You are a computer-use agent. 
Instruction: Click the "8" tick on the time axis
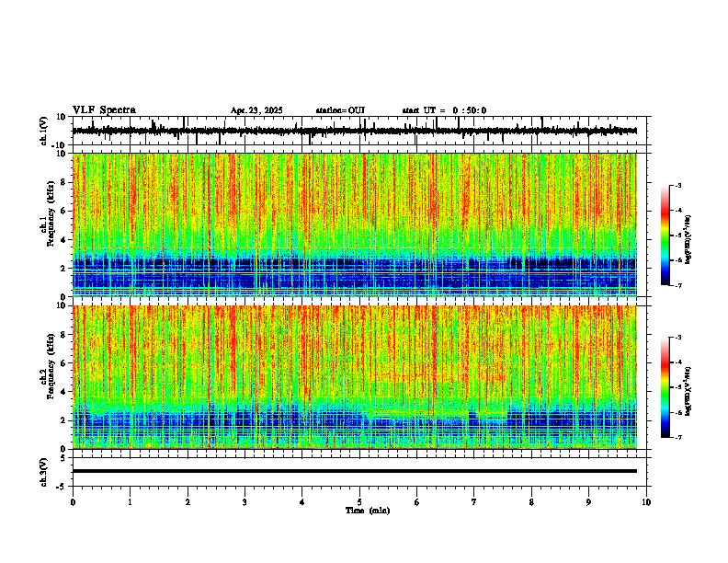[531, 502]
